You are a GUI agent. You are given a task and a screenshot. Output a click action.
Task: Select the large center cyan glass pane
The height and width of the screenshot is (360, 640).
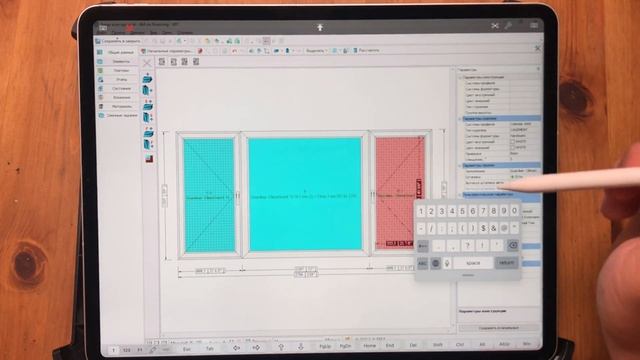pos(305,194)
